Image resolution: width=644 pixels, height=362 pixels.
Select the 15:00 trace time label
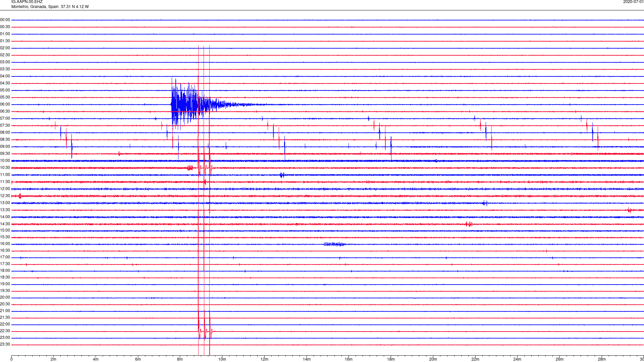click(5, 230)
